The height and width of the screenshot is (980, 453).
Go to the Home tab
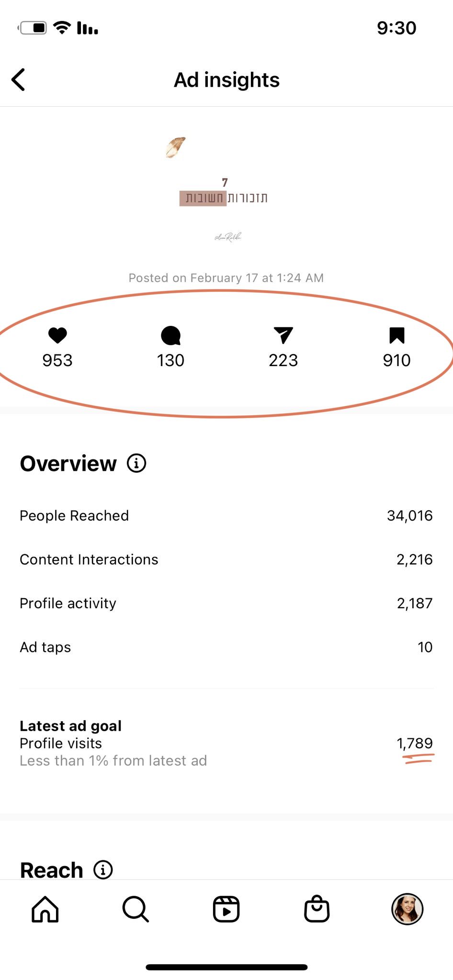coord(45,909)
